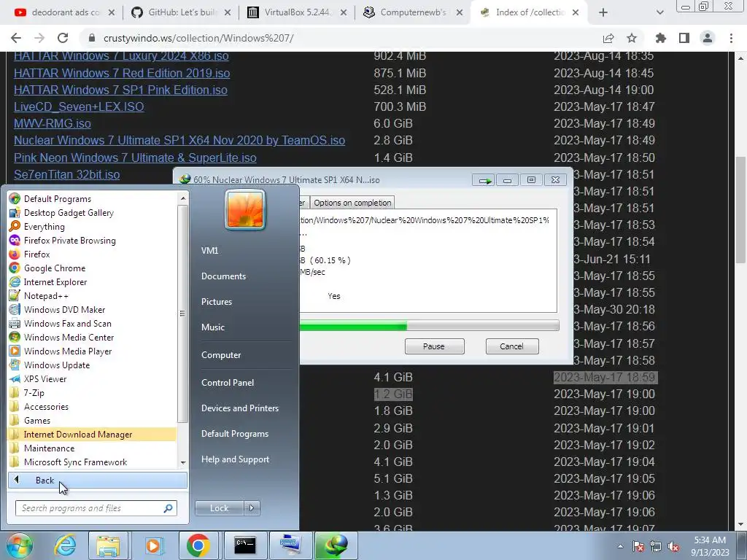Focus the Search programs and files box
The image size is (747, 560).
pyautogui.click(x=96, y=508)
